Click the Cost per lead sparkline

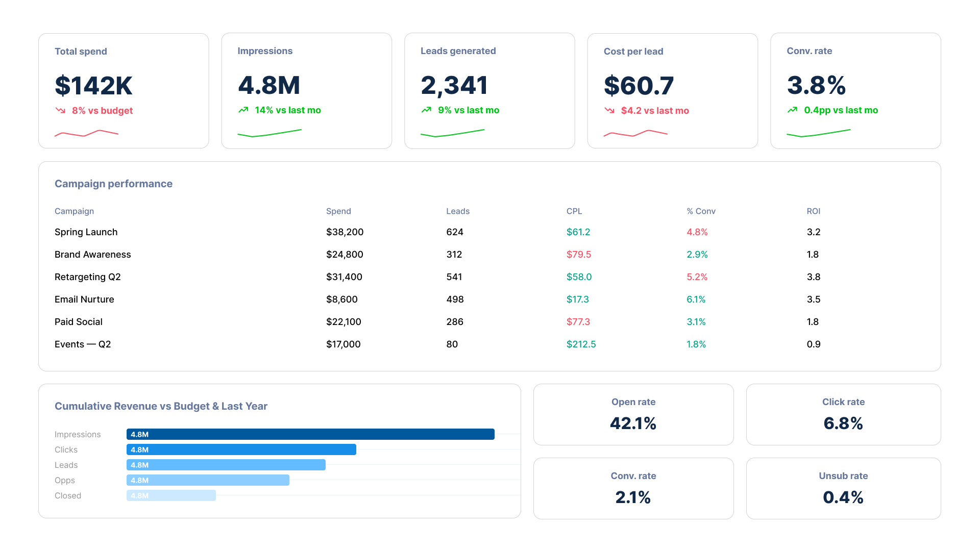[x=635, y=134]
